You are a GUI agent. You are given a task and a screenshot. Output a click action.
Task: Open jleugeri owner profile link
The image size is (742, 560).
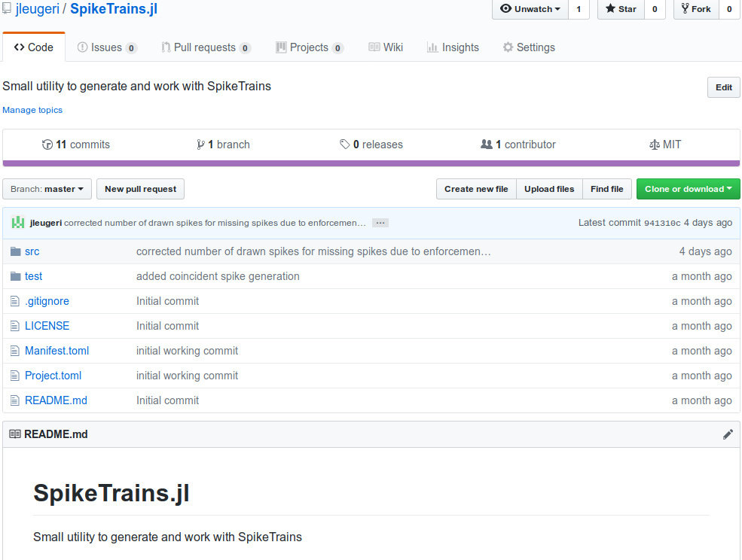tap(38, 9)
